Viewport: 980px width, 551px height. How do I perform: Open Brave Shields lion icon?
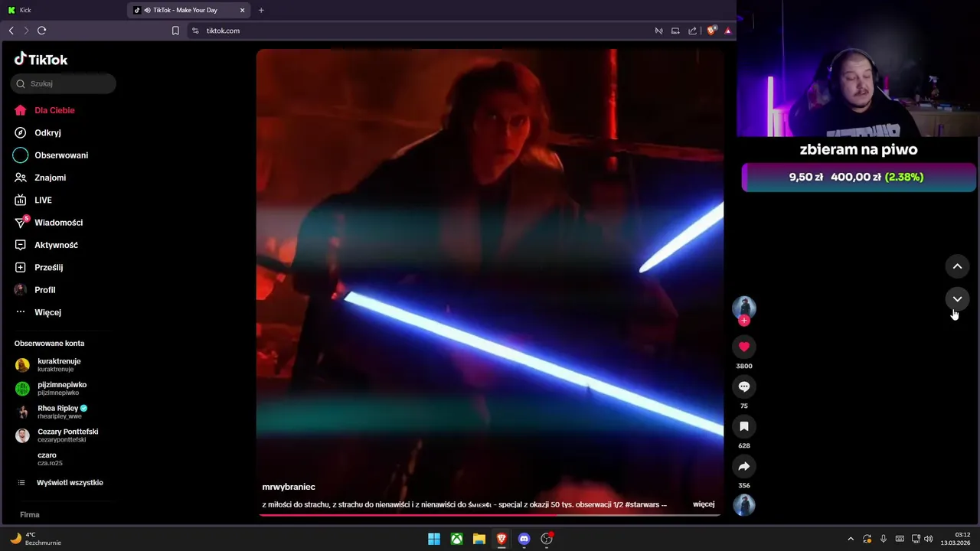click(x=711, y=31)
